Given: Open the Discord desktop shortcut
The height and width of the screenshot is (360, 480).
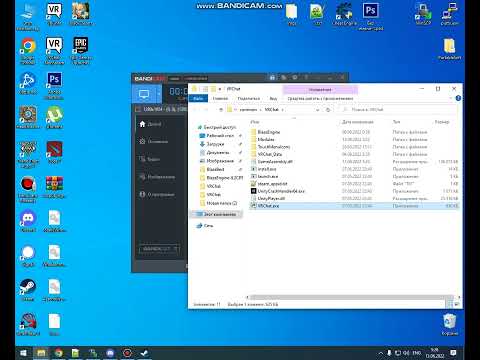Looking at the screenshot, I should [x=28, y=222].
